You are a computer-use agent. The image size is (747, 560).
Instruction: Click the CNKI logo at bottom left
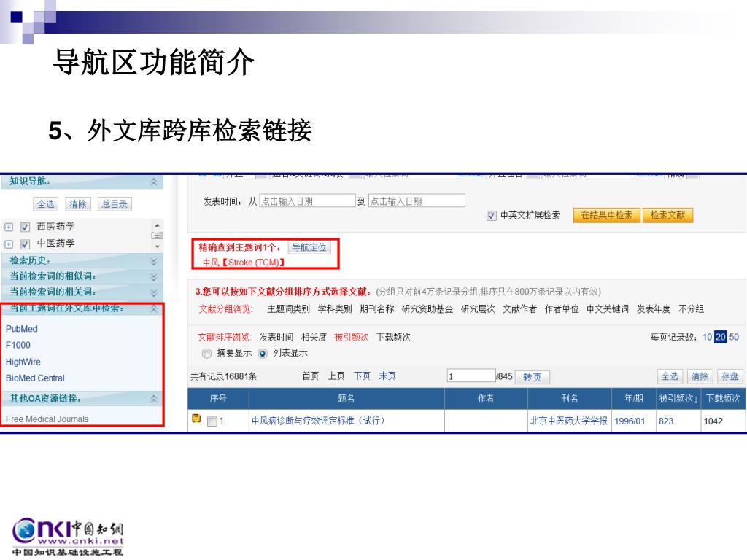coord(68,536)
